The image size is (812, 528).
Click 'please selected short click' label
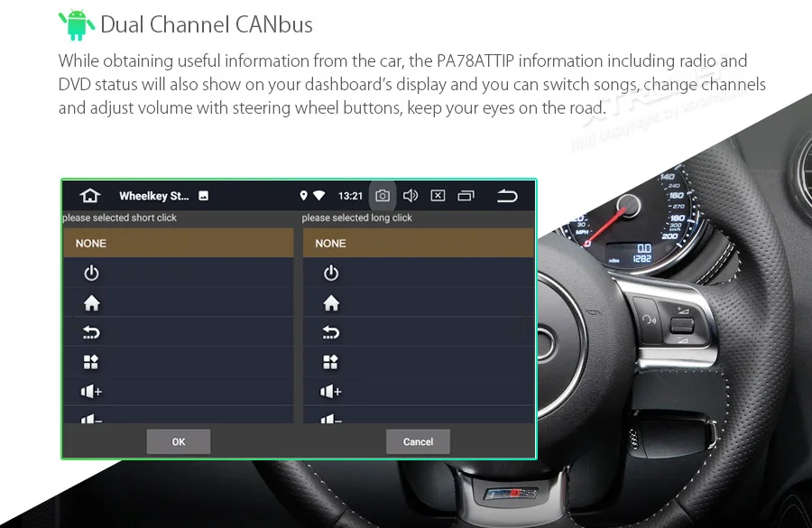(x=120, y=218)
